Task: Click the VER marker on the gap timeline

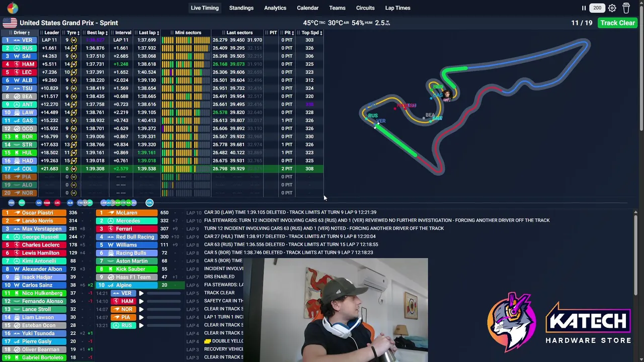Action: [x=11, y=203]
